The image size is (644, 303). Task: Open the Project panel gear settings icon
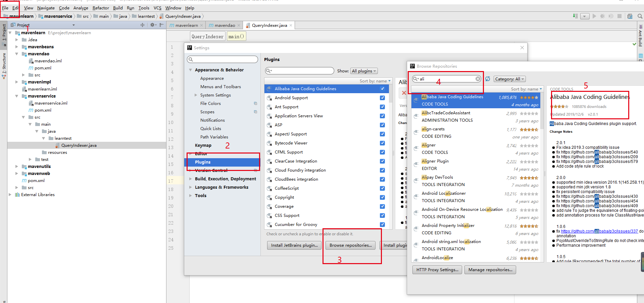[x=153, y=25]
